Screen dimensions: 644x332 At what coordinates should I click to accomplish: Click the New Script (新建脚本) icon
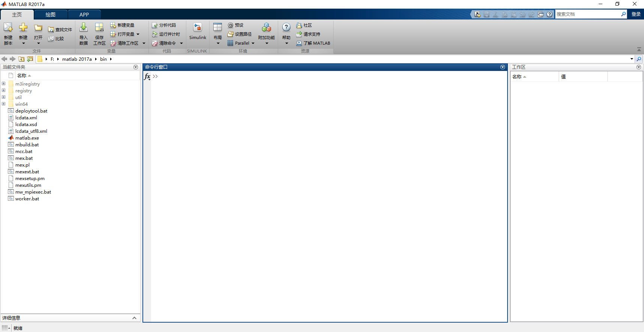pos(8,28)
